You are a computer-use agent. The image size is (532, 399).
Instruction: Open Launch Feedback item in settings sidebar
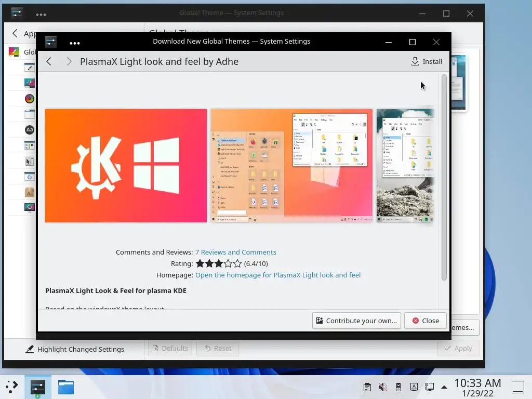coord(30,177)
